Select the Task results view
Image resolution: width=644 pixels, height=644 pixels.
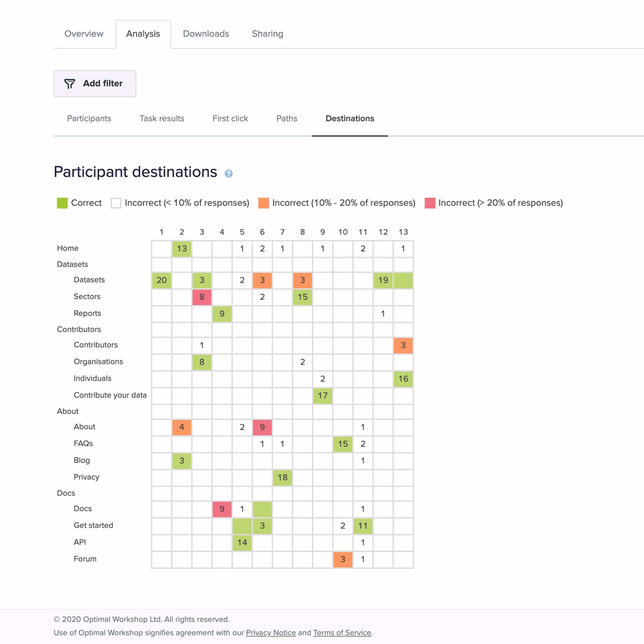click(x=162, y=119)
